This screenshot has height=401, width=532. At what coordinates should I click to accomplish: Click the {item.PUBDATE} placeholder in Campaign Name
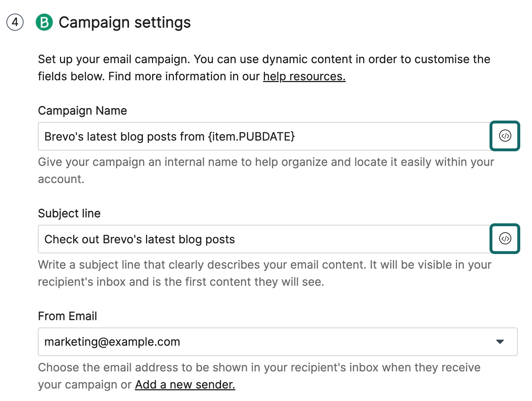(x=251, y=137)
